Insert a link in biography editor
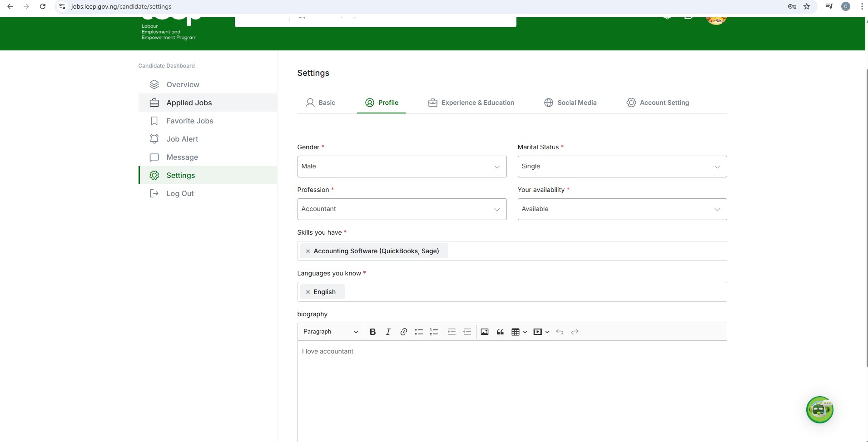868x442 pixels. pyautogui.click(x=403, y=332)
